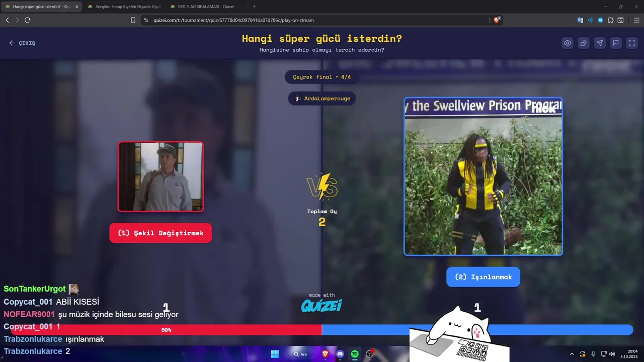Click the dice random-pick icon
644x362 pixels.
[x=584, y=43]
